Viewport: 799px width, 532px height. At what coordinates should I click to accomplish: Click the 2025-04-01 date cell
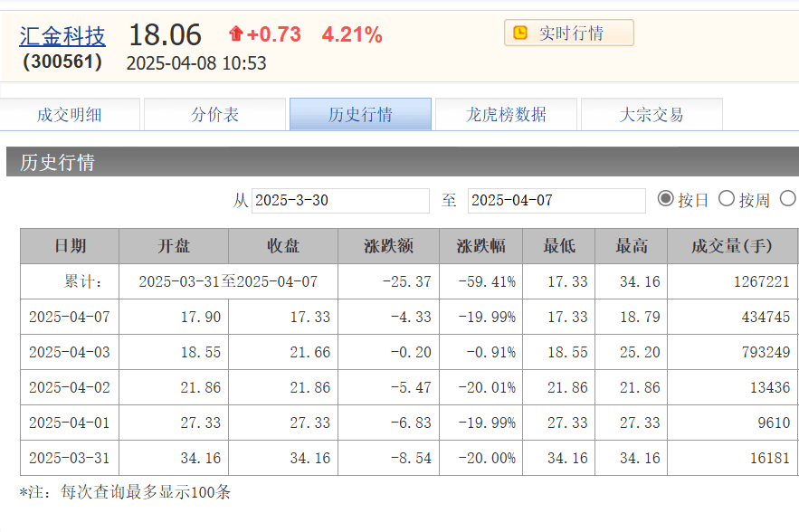point(70,423)
